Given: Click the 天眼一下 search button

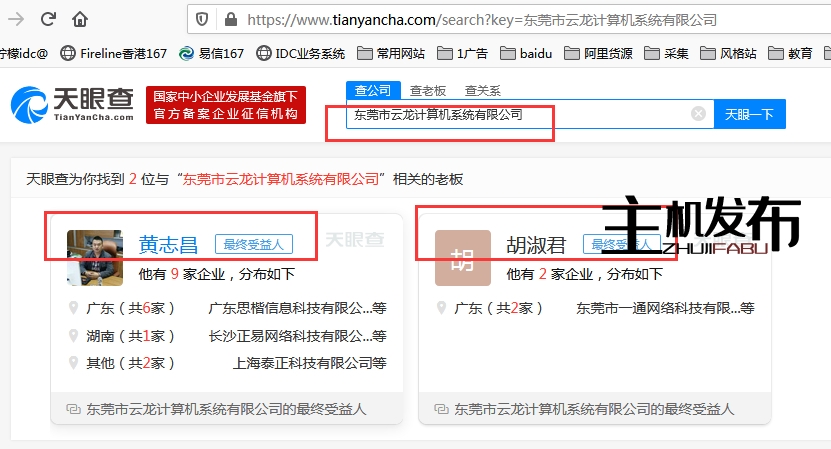Looking at the screenshot, I should point(750,114).
